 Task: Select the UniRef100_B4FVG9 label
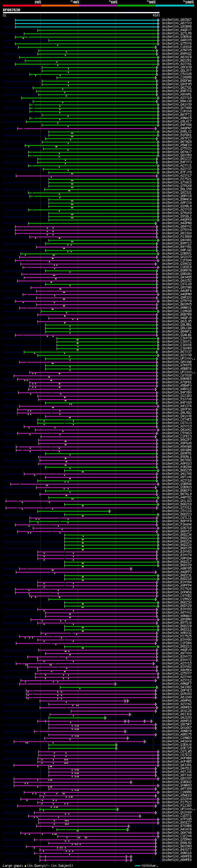point(177,402)
